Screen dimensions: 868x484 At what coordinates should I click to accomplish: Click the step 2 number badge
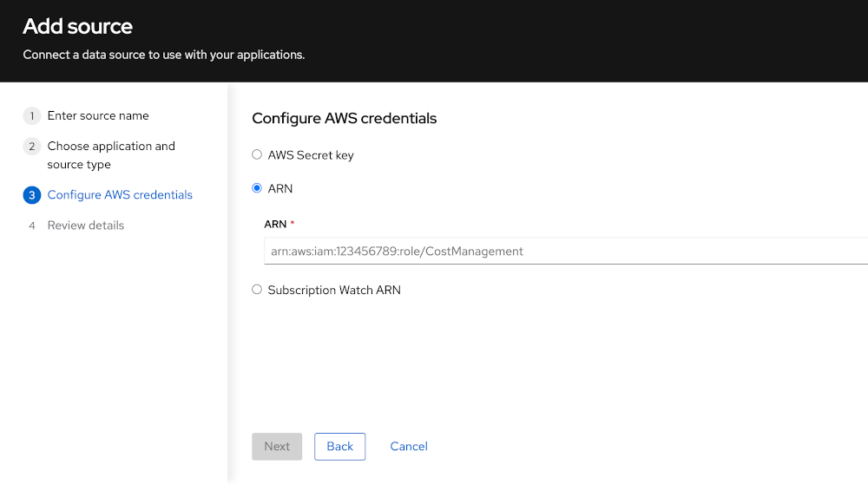[32, 147]
